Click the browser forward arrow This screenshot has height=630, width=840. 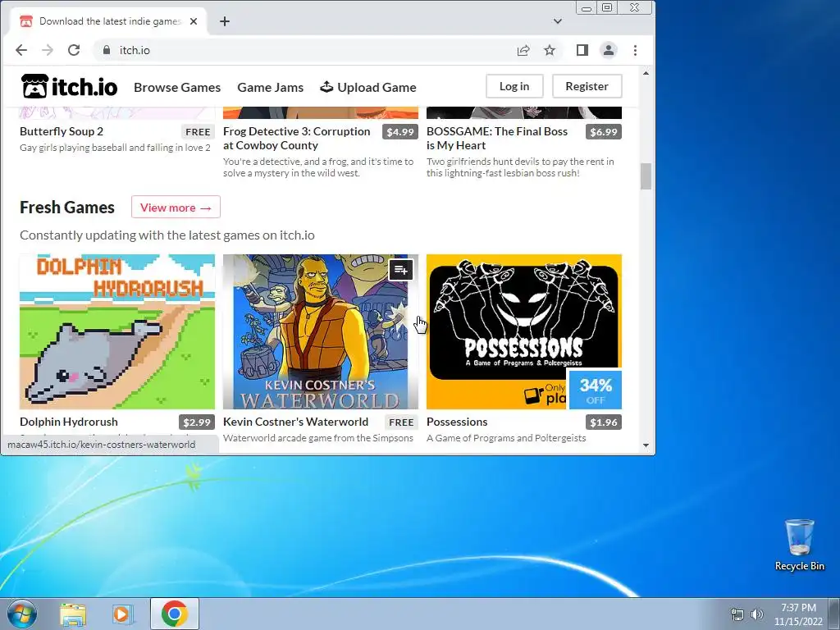click(48, 50)
